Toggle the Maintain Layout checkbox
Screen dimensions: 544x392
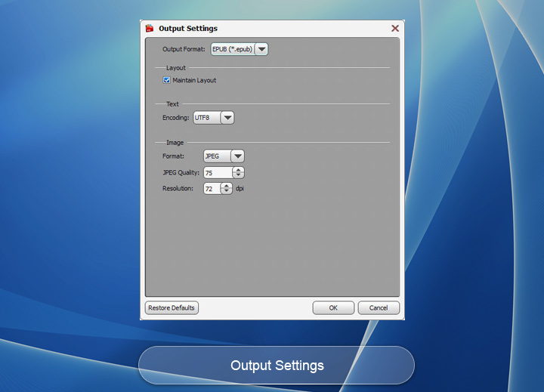167,80
